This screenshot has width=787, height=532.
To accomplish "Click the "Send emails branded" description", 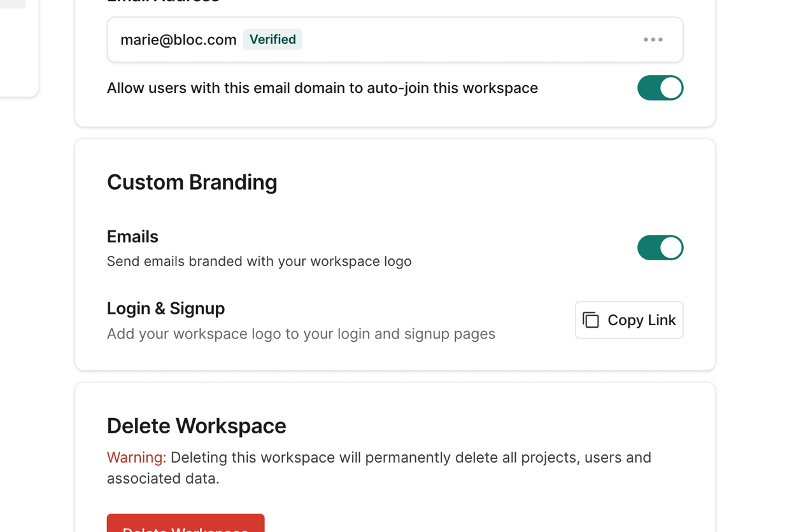I will pyautogui.click(x=259, y=262).
